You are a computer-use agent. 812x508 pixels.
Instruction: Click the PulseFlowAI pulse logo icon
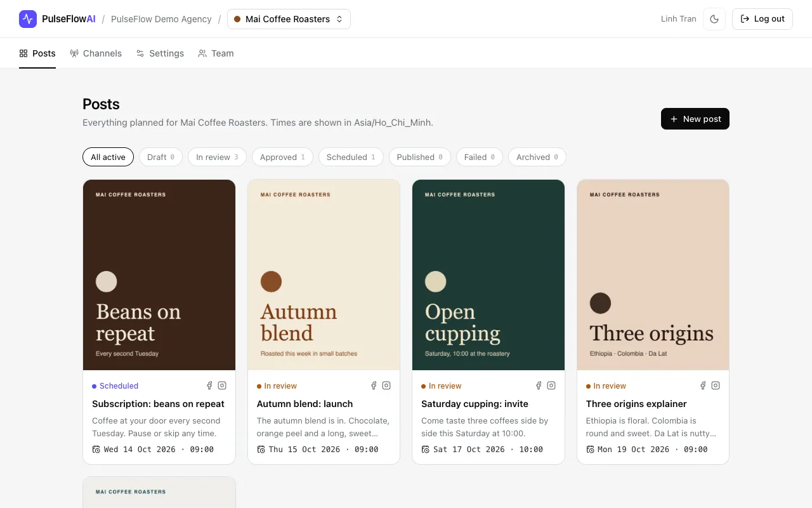click(28, 19)
